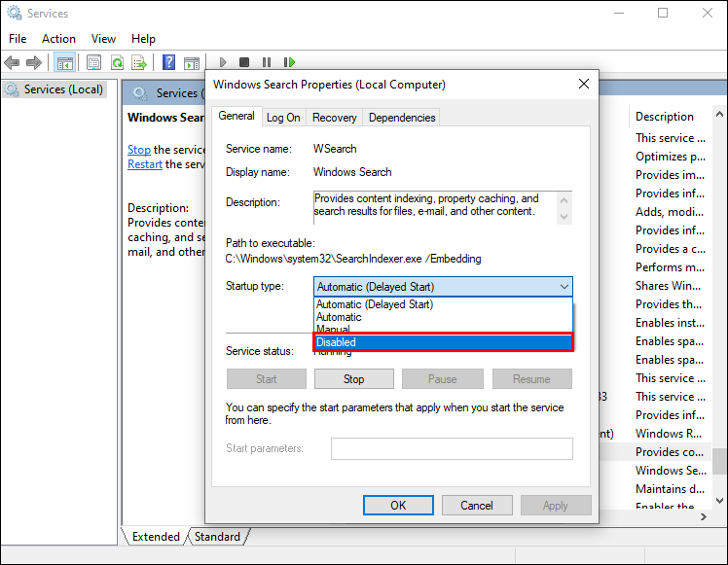Select the row reading Optimizes p...
The width and height of the screenshot is (728, 565).
pyautogui.click(x=670, y=157)
